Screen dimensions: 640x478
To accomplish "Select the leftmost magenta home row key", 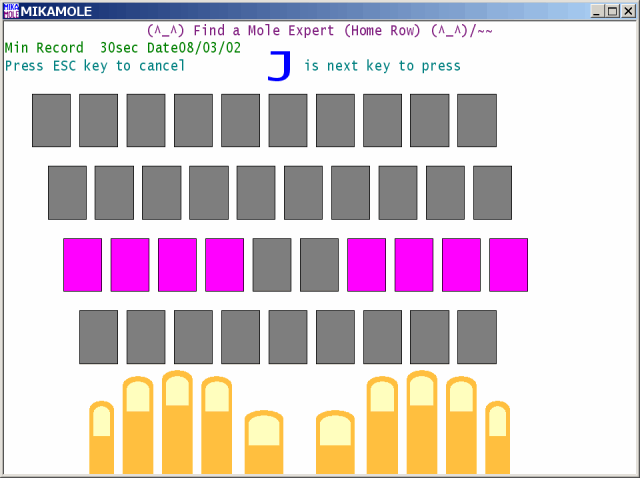I will [x=82, y=265].
